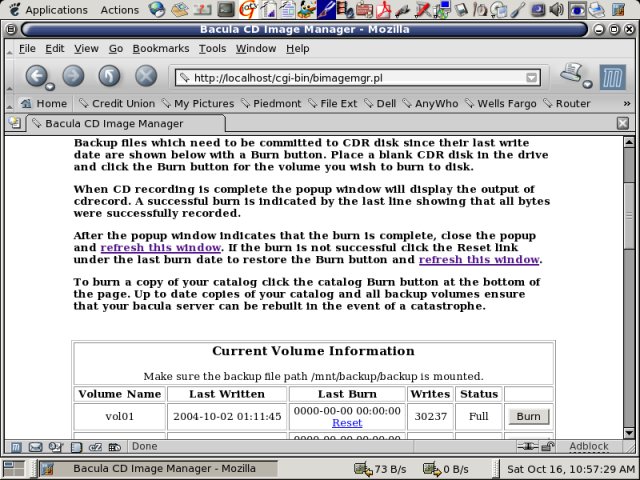The width and height of the screenshot is (640, 480).
Task: Open the Print button dropdown arrow
Action: pyautogui.click(x=587, y=84)
